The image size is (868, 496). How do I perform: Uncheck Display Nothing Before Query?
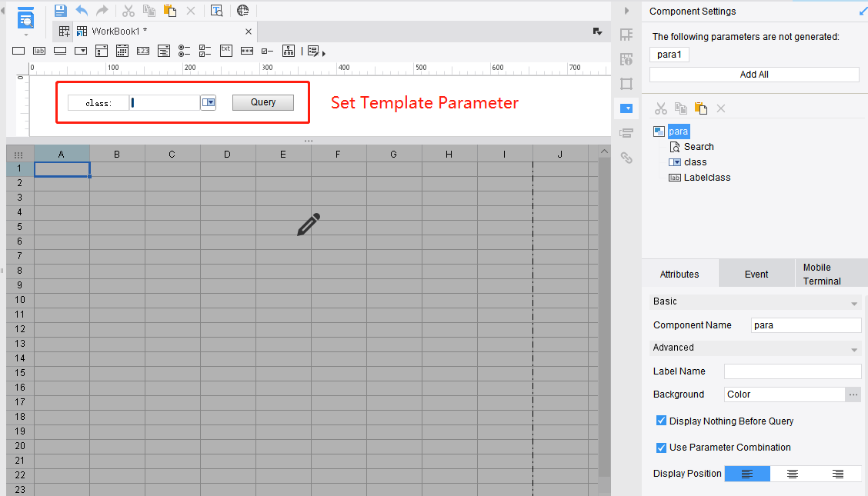(x=661, y=421)
